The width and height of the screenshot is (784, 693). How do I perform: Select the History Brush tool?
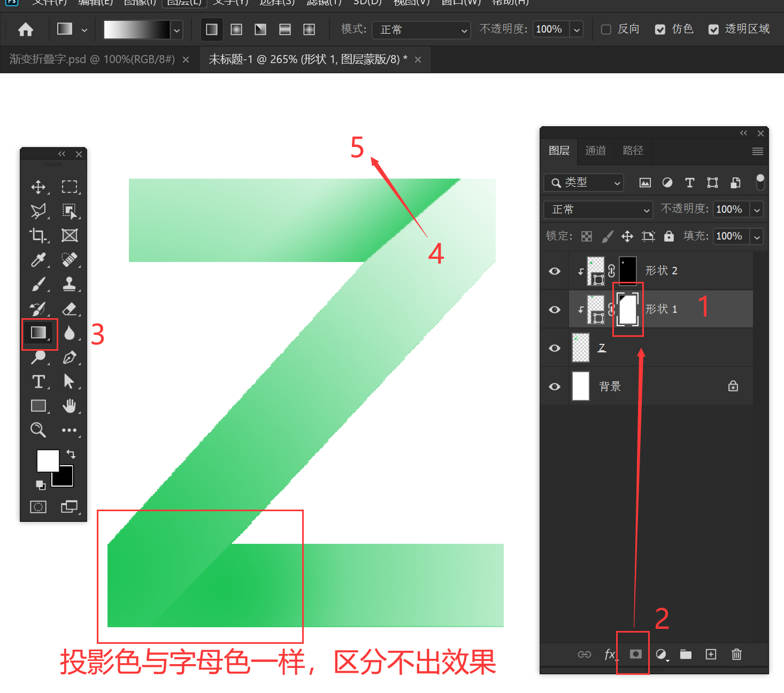[x=38, y=309]
